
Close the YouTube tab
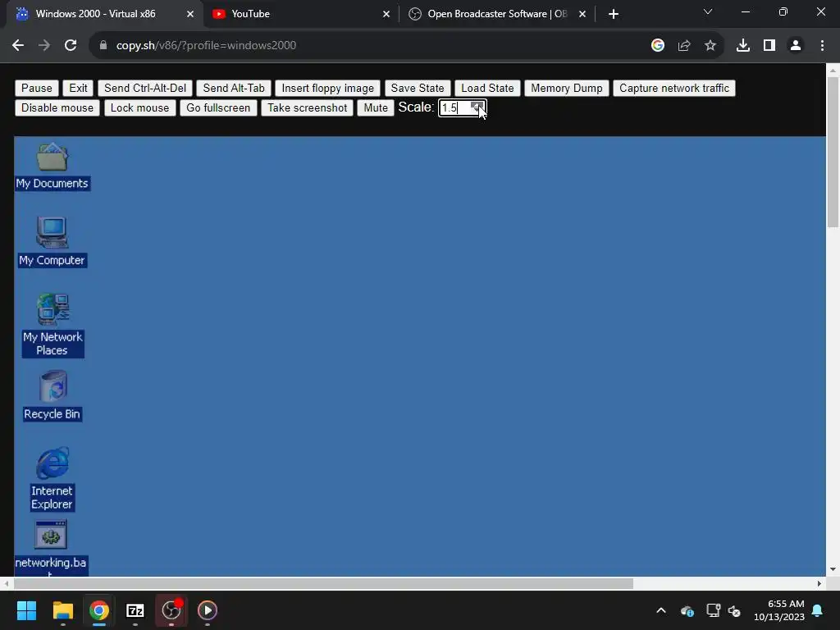[x=386, y=14]
